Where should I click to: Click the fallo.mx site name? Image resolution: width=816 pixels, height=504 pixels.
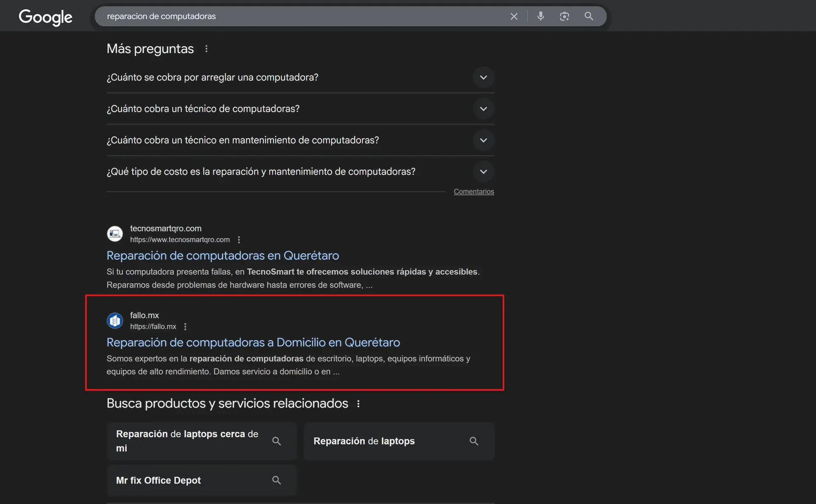(x=144, y=315)
